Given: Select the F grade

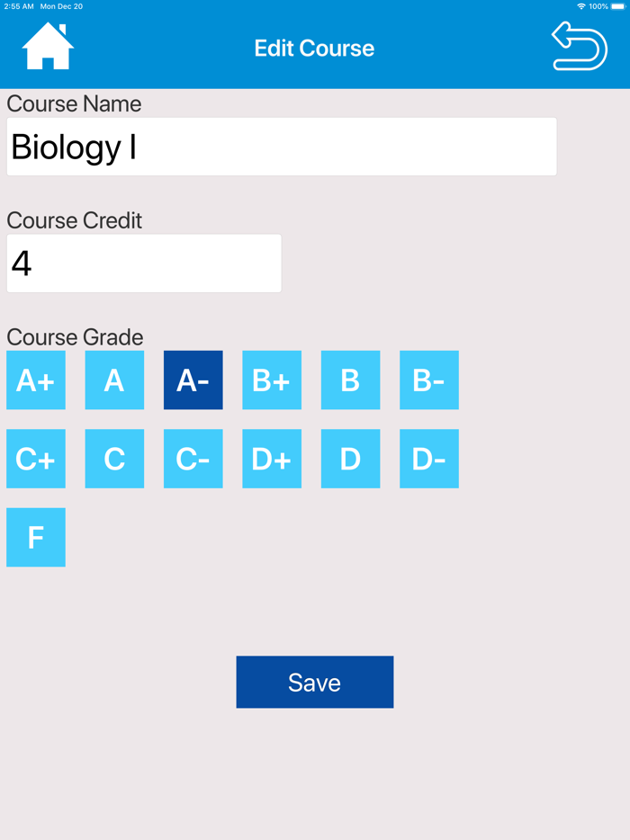Looking at the screenshot, I should coord(35,537).
